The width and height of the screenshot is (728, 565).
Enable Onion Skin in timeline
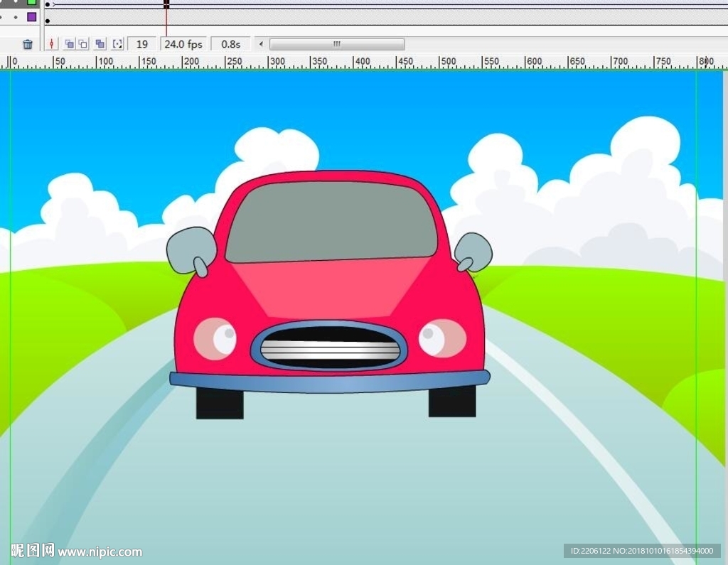tap(69, 44)
